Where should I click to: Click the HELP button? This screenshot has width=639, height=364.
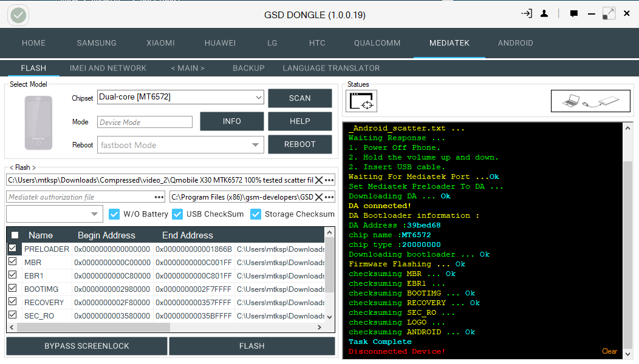(300, 121)
